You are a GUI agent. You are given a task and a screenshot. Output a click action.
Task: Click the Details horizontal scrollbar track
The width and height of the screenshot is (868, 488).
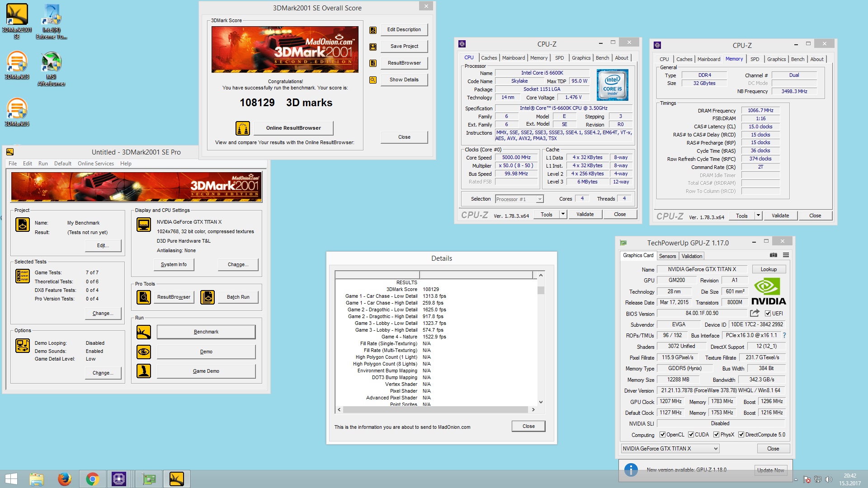coord(436,409)
